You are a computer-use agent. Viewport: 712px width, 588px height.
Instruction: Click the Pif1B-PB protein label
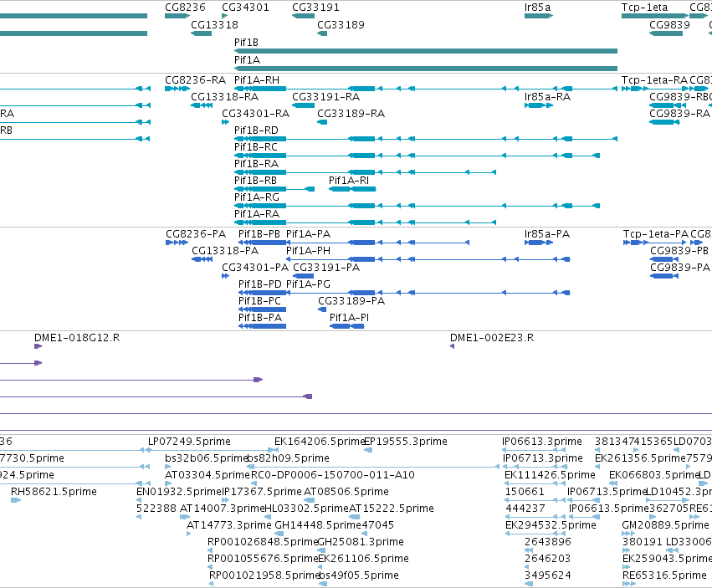click(259, 234)
